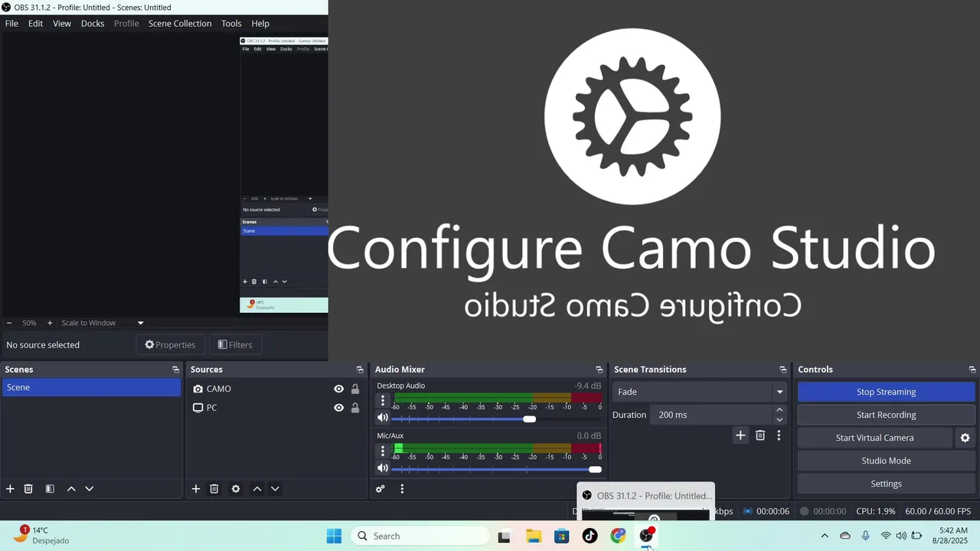The height and width of the screenshot is (551, 980).
Task: Toggle lock on PC source
Action: [x=355, y=408]
